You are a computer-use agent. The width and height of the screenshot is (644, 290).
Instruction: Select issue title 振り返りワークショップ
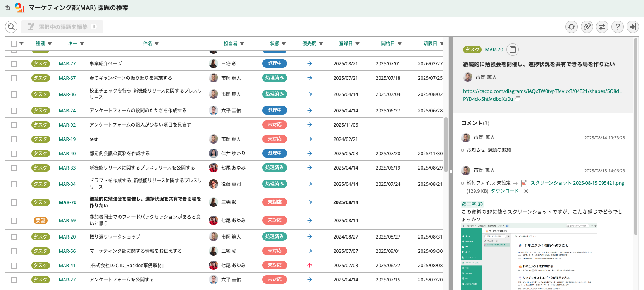[115, 237]
